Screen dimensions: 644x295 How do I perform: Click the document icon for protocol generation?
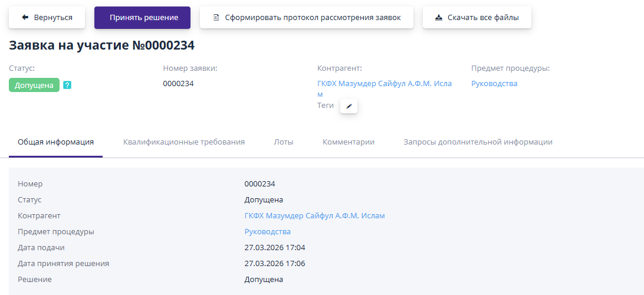click(x=216, y=18)
